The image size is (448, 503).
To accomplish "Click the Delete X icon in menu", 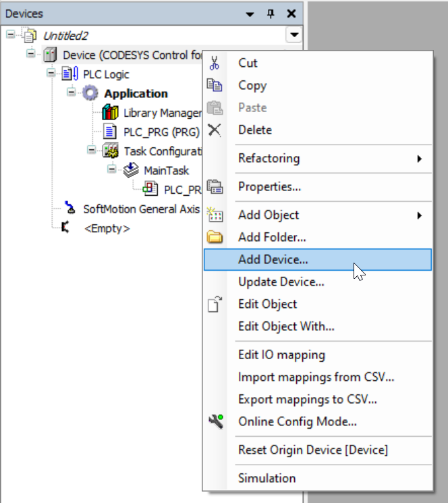I will coord(215,130).
